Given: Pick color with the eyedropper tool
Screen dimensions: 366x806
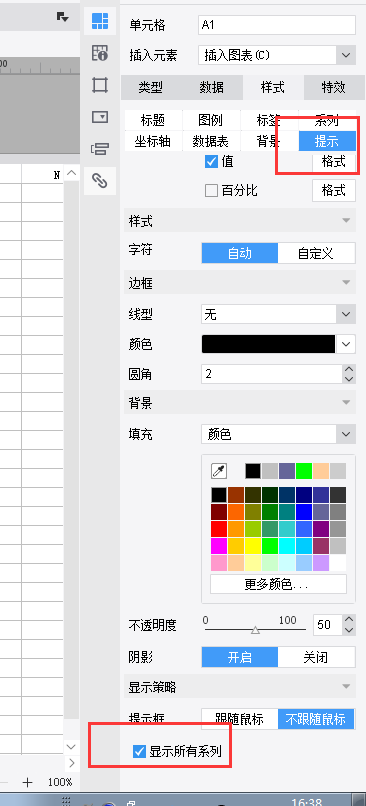Looking at the screenshot, I should [219, 471].
